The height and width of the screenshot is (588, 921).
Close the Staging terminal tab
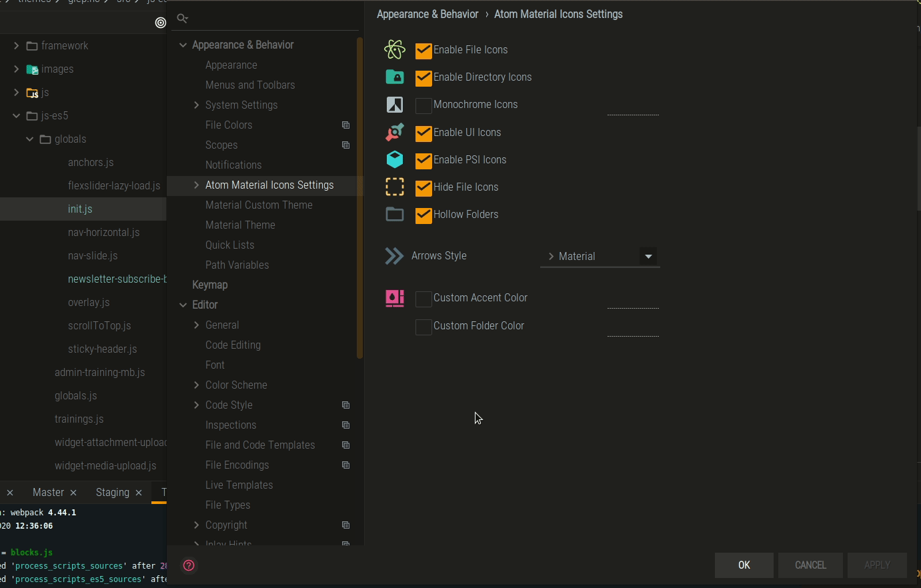[x=139, y=493]
